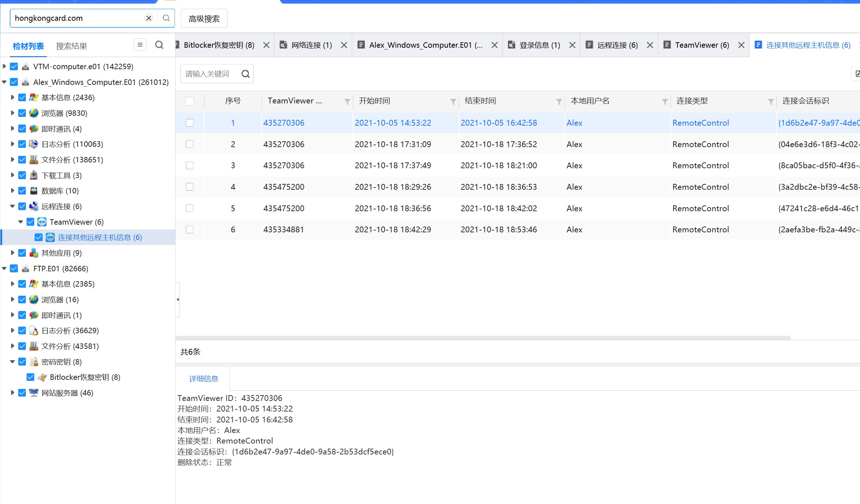This screenshot has width=860, height=504.
Task: Filter the TeamViewer ID column
Action: click(x=347, y=102)
